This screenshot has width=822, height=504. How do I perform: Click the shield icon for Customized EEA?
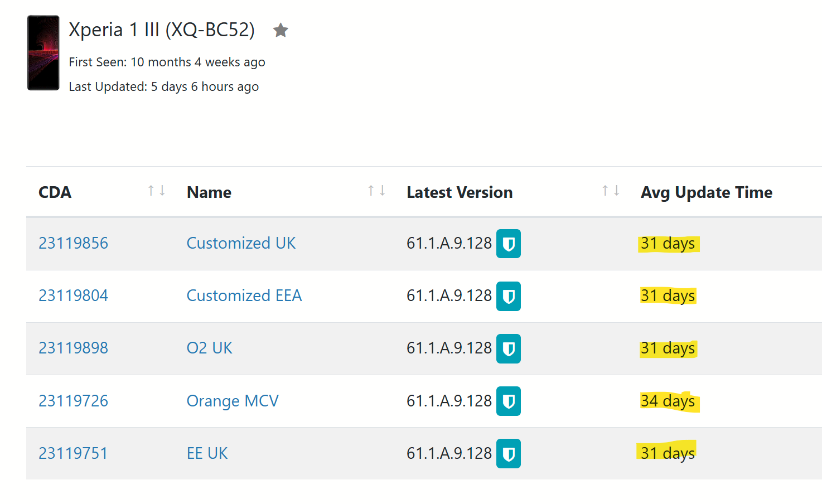[509, 296]
